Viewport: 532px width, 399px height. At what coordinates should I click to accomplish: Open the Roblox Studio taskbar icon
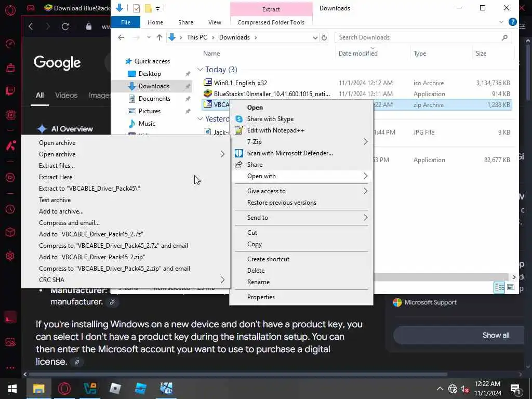coord(140,389)
